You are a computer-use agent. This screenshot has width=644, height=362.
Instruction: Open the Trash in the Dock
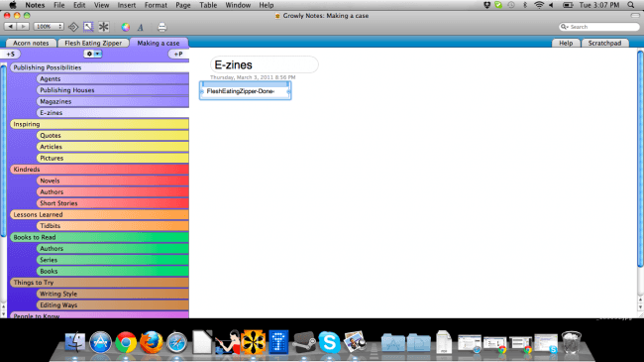(x=572, y=342)
